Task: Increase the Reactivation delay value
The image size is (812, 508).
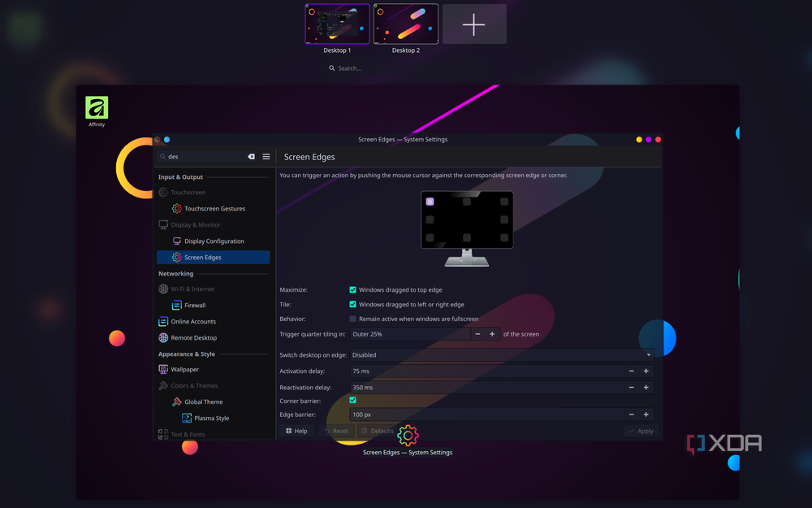Action: (x=646, y=387)
